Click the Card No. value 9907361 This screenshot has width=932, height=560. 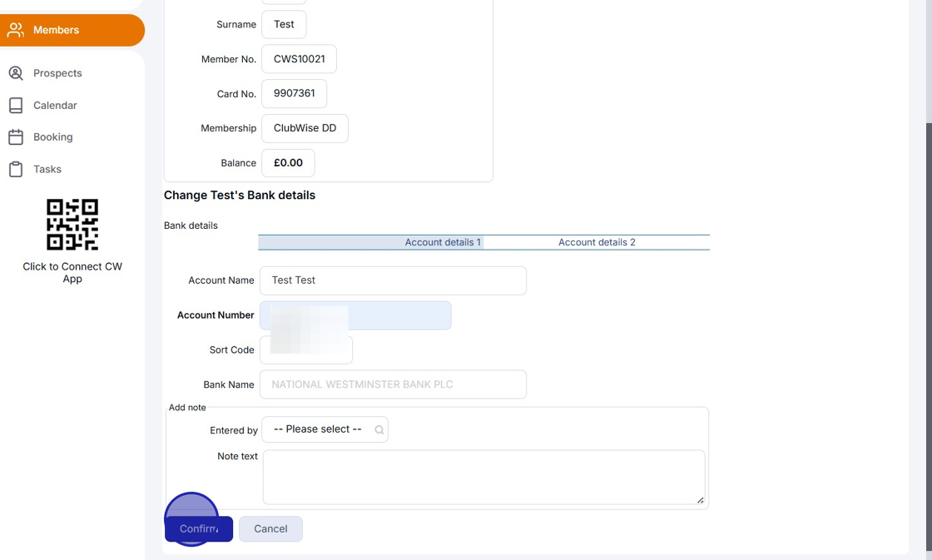(x=295, y=93)
